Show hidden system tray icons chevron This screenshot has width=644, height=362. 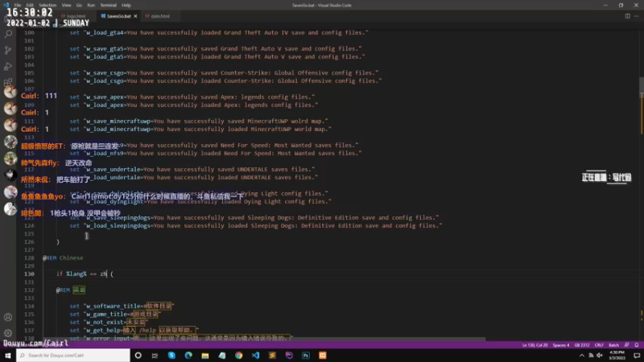(x=581, y=356)
